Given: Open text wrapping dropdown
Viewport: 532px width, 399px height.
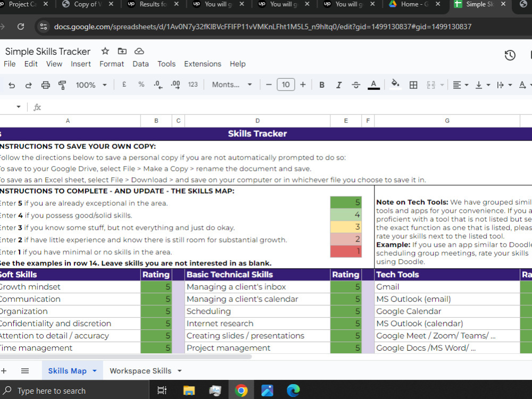Looking at the screenshot, I should [504, 85].
